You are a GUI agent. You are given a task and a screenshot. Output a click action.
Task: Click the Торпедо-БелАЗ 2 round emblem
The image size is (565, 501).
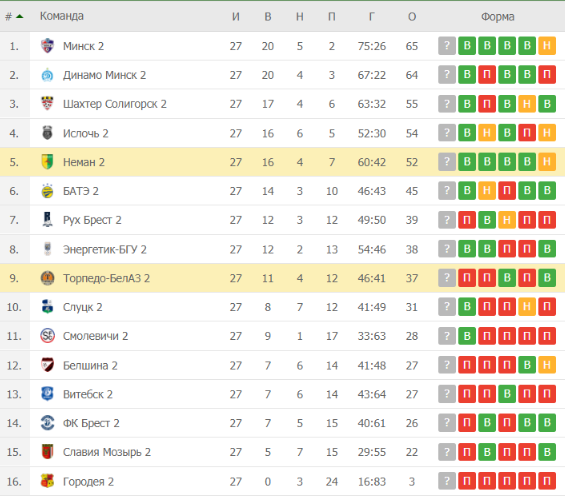47,278
